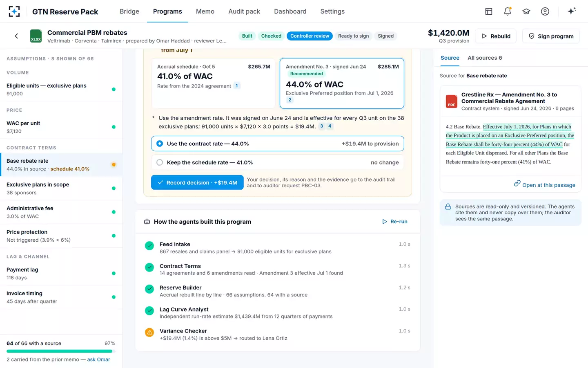Open Settings tab
The height and width of the screenshot is (368, 588).
coord(332,11)
